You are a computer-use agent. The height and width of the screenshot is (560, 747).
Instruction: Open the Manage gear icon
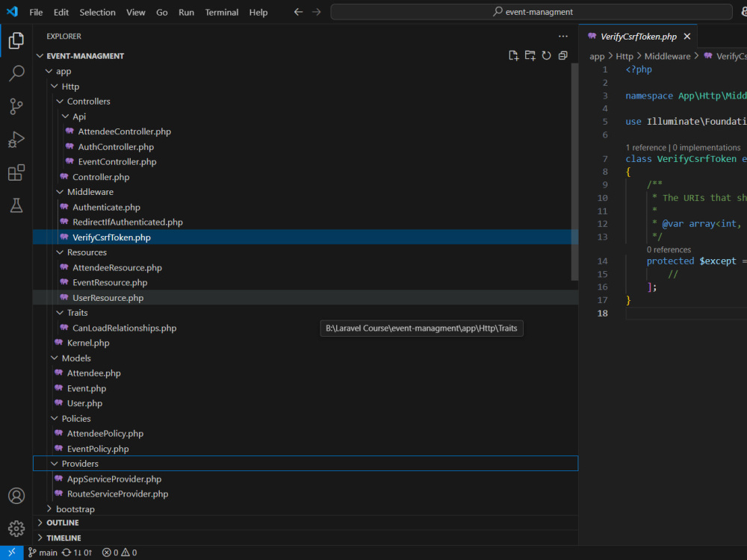16,529
